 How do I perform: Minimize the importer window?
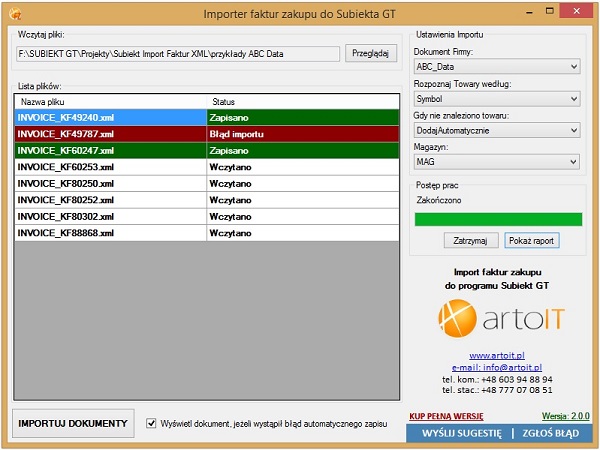pos(530,12)
